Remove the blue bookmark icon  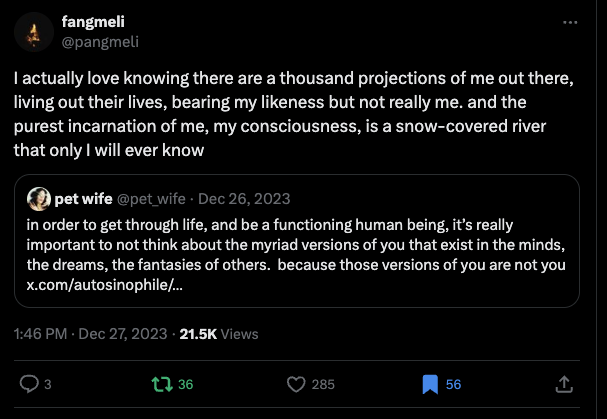click(430, 385)
